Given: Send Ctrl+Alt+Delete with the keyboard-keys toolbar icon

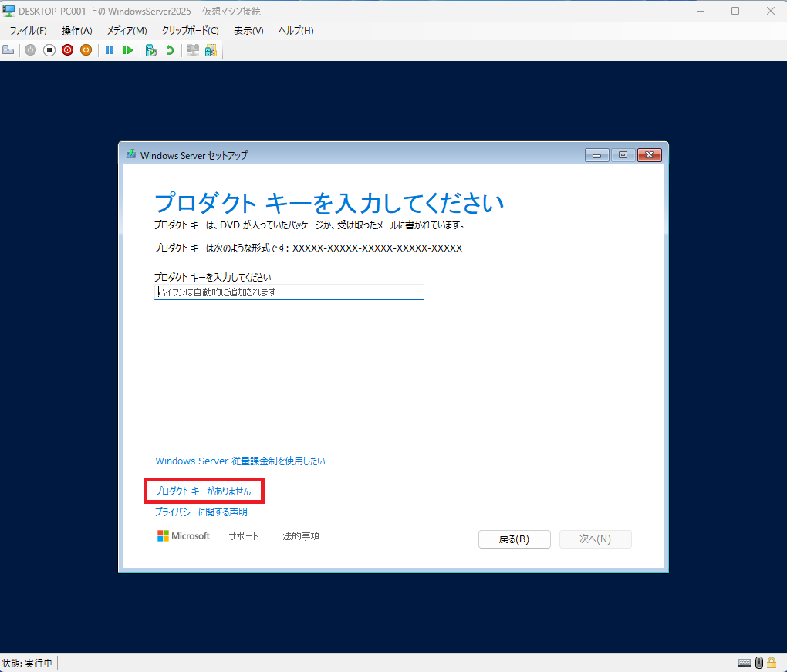Looking at the screenshot, I should [x=8, y=50].
